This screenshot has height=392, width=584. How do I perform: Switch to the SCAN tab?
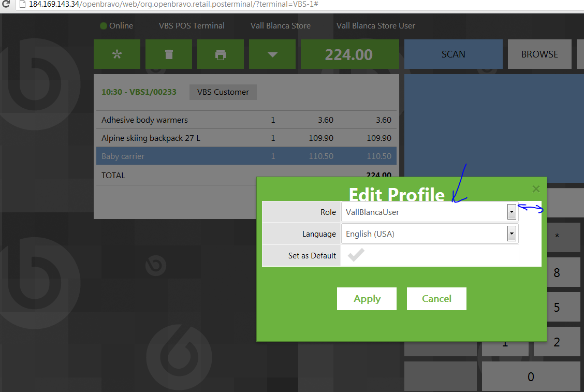point(453,54)
